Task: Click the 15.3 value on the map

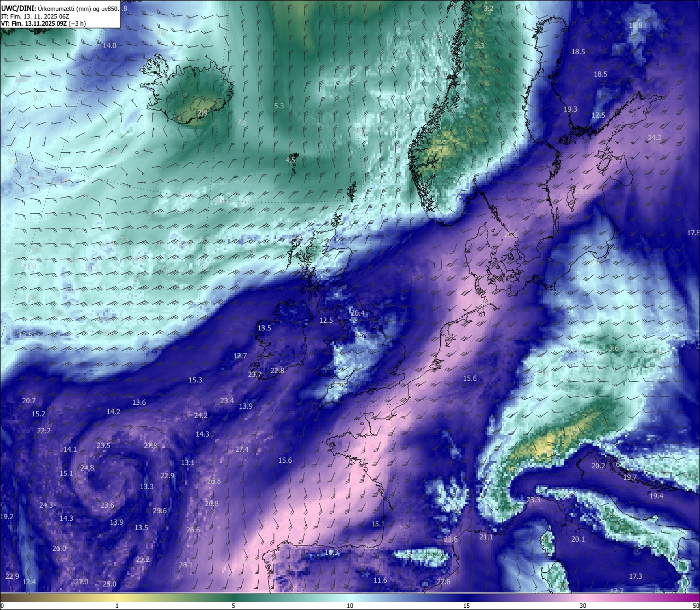Action: click(x=195, y=380)
